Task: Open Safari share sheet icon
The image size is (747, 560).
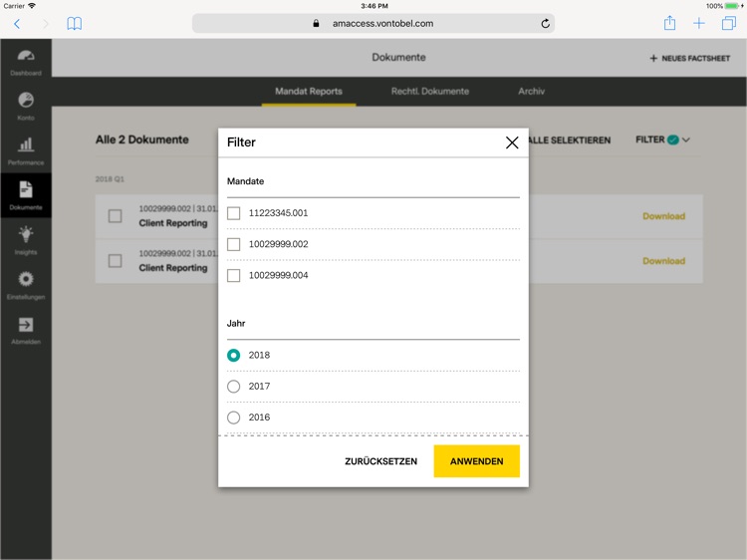Action: tap(670, 23)
